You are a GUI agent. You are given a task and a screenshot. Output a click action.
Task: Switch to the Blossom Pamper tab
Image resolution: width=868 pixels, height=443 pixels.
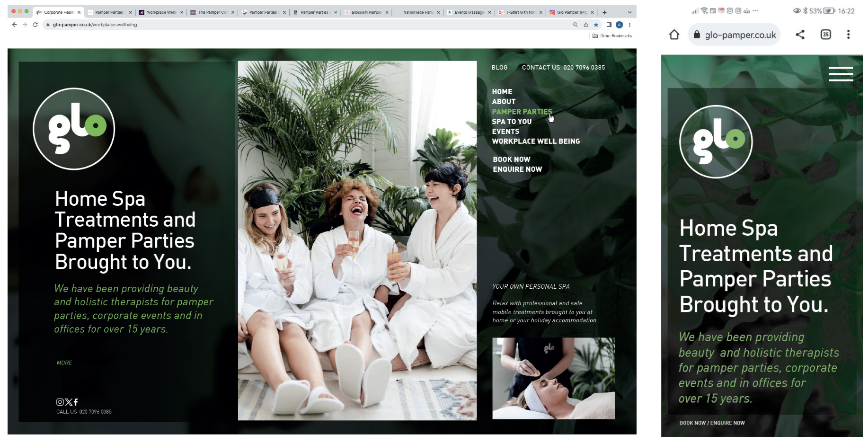365,12
